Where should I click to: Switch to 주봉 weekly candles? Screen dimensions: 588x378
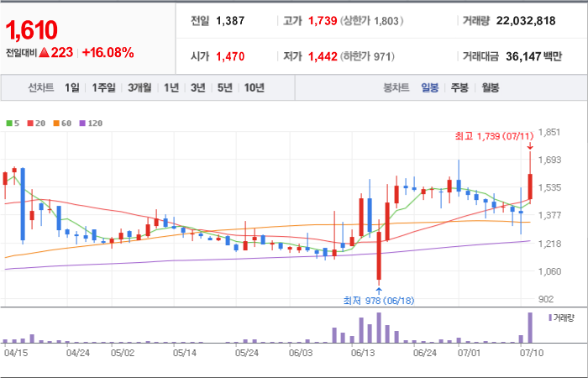point(459,88)
